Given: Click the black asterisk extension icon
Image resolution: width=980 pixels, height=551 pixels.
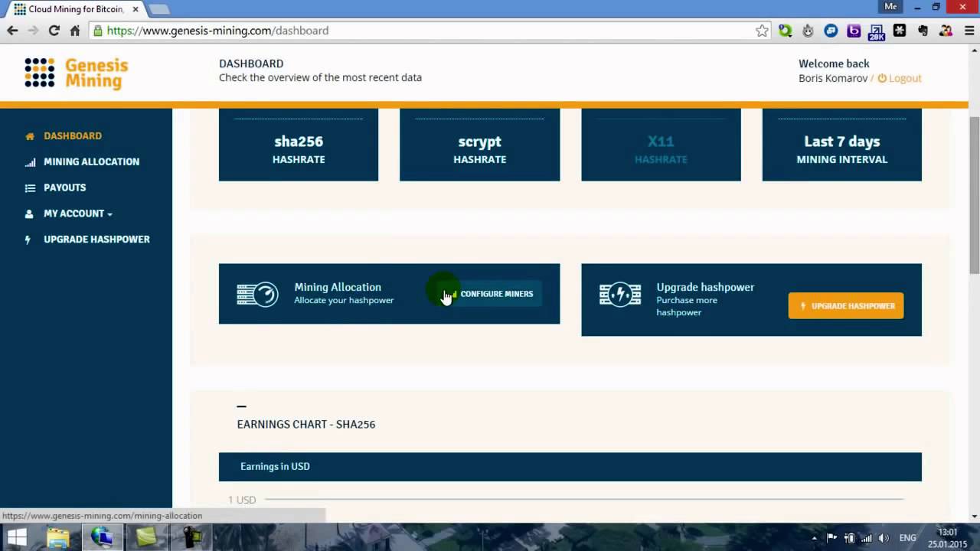Looking at the screenshot, I should point(900,31).
